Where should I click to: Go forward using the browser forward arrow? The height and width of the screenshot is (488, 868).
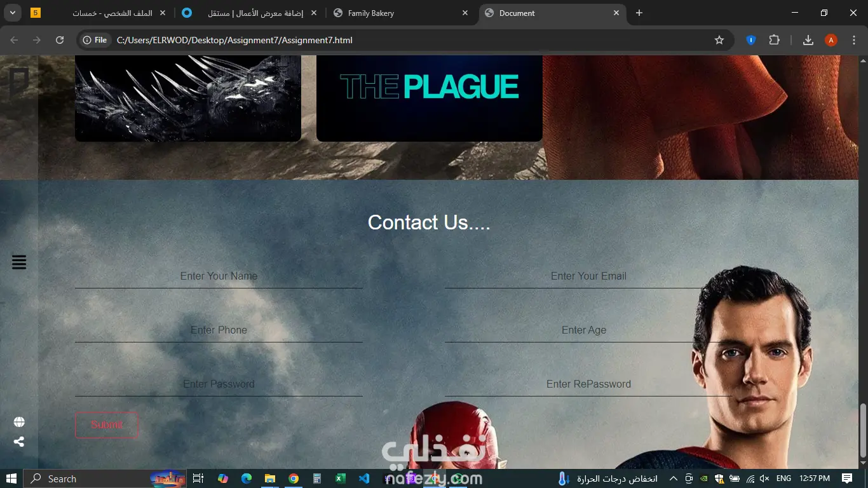pos(37,40)
